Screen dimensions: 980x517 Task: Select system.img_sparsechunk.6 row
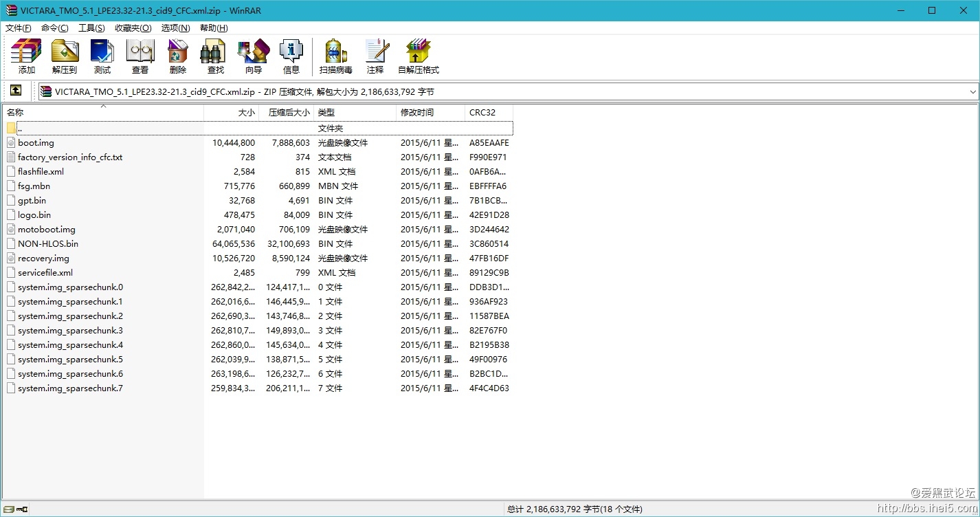click(x=258, y=374)
